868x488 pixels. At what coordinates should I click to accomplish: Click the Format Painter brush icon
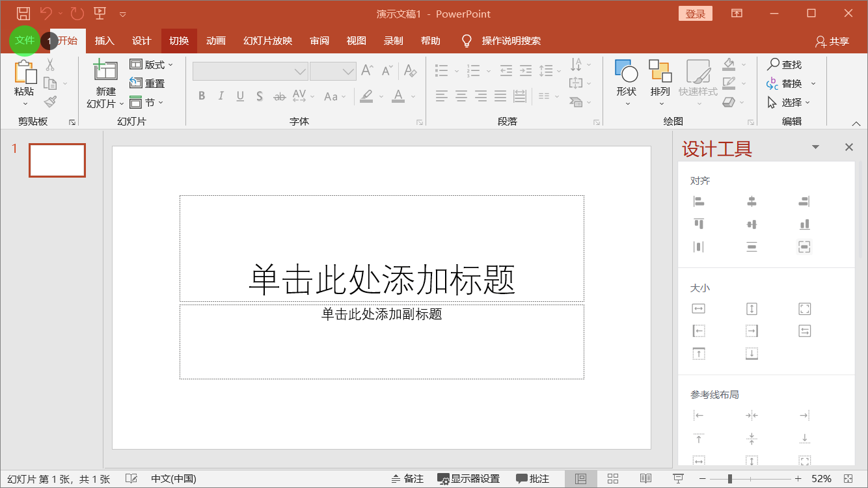(x=50, y=102)
